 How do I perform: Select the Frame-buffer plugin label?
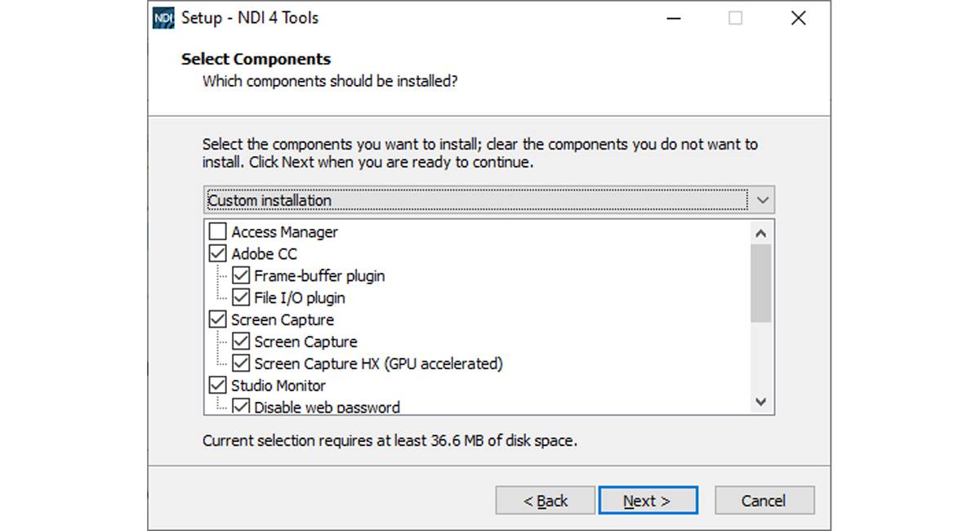(x=319, y=276)
